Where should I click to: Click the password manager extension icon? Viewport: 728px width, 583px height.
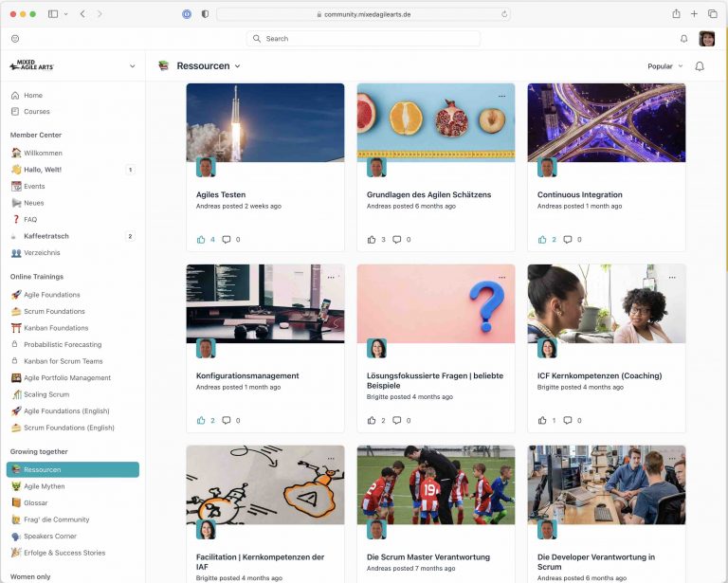pyautogui.click(x=187, y=14)
